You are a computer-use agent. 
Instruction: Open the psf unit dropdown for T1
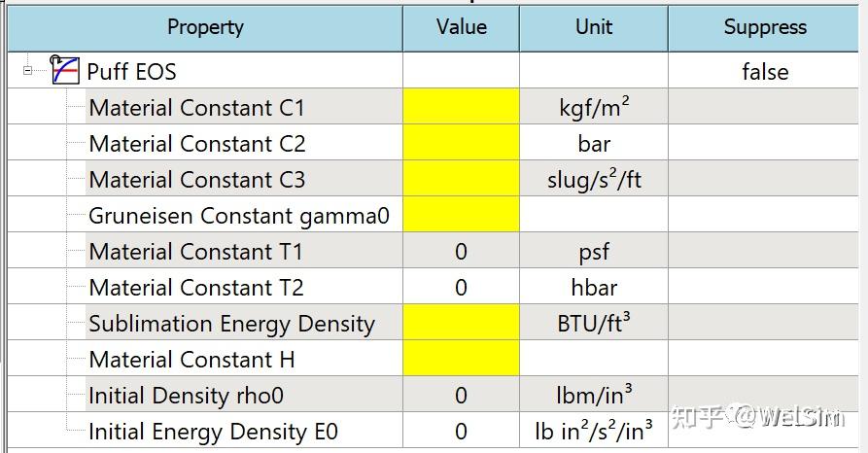coord(594,252)
